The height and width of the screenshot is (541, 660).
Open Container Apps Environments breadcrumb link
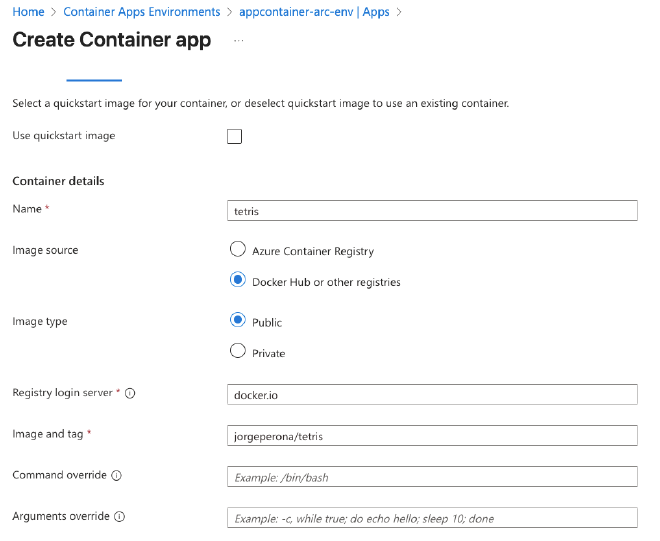click(141, 12)
